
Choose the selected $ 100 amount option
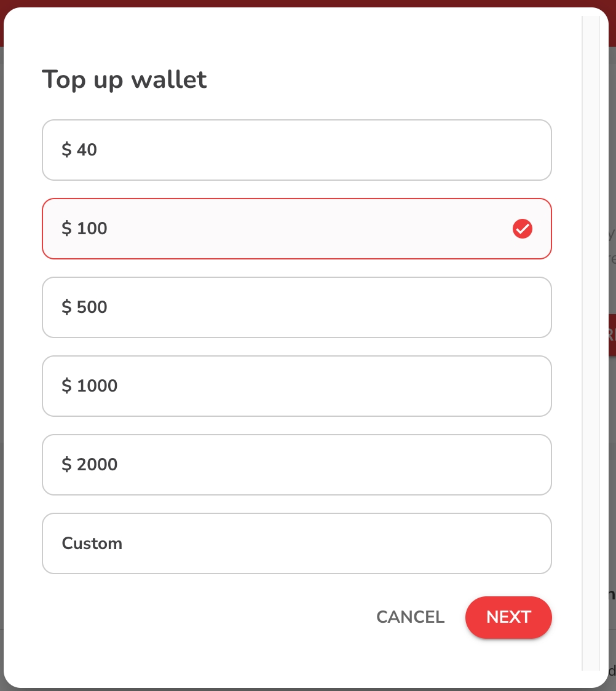296,229
